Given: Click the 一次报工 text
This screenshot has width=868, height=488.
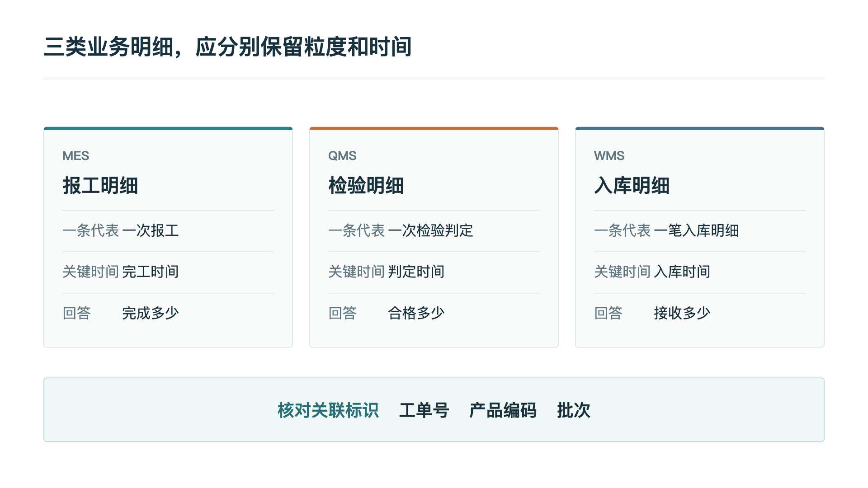Looking at the screenshot, I should pos(151,230).
